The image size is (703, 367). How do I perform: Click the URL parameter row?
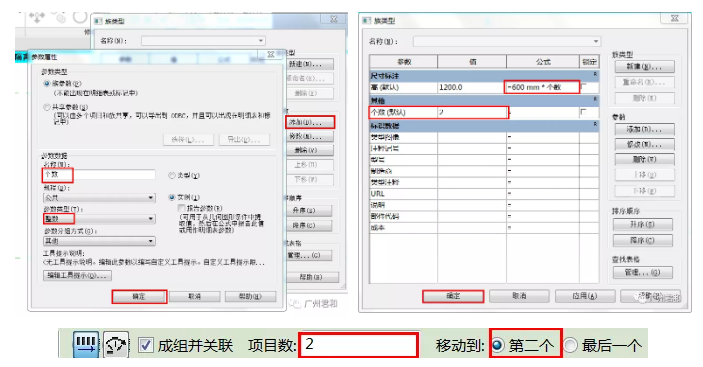coord(484,194)
